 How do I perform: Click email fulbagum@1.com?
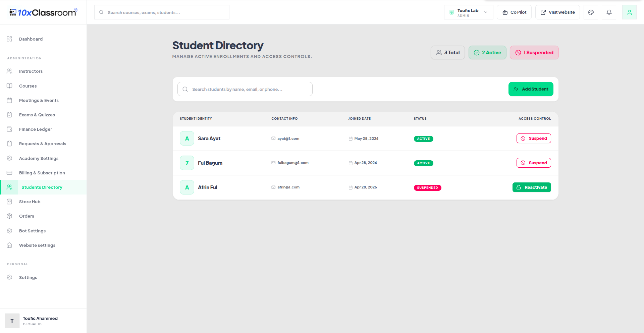293,163
